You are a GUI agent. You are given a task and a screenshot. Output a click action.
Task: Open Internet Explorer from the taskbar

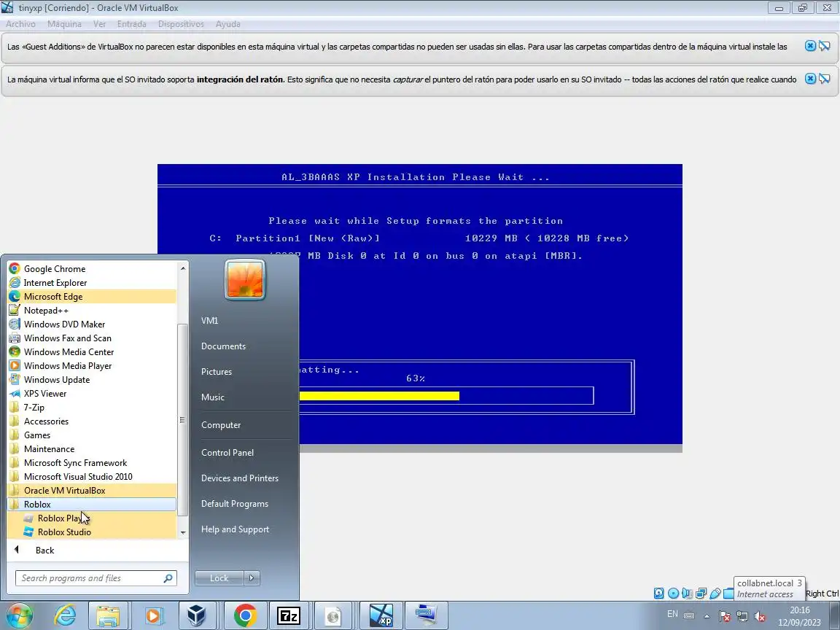(65, 615)
